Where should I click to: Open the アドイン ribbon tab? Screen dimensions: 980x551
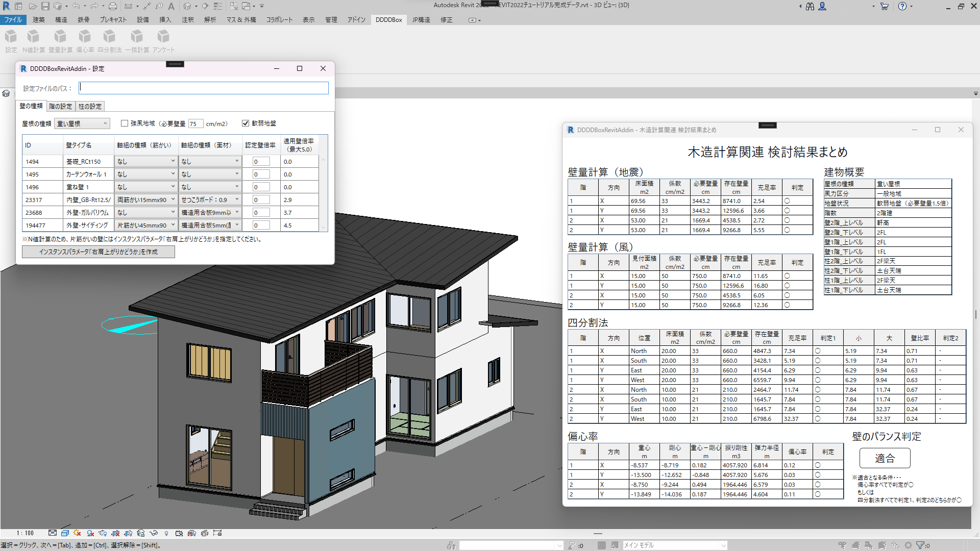point(356,20)
